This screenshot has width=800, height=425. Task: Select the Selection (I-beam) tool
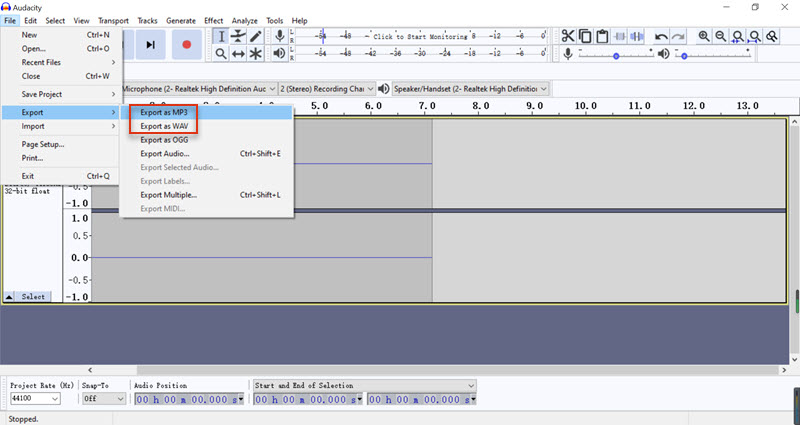click(221, 36)
